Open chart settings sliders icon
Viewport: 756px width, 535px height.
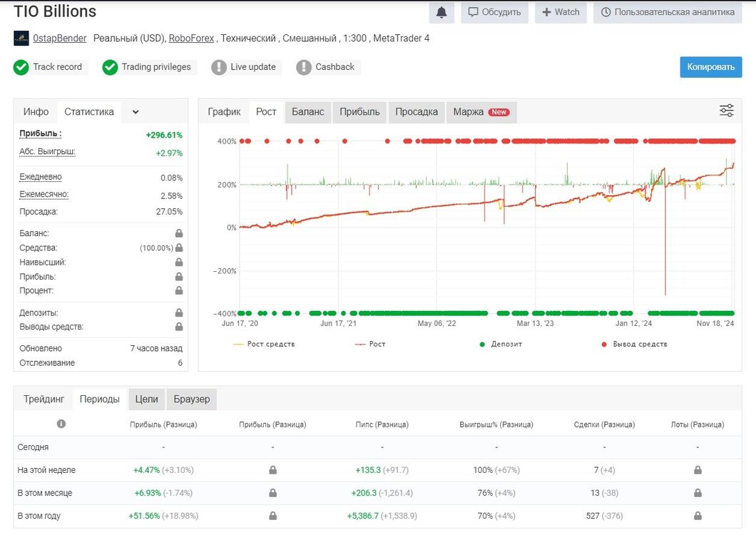pos(727,111)
